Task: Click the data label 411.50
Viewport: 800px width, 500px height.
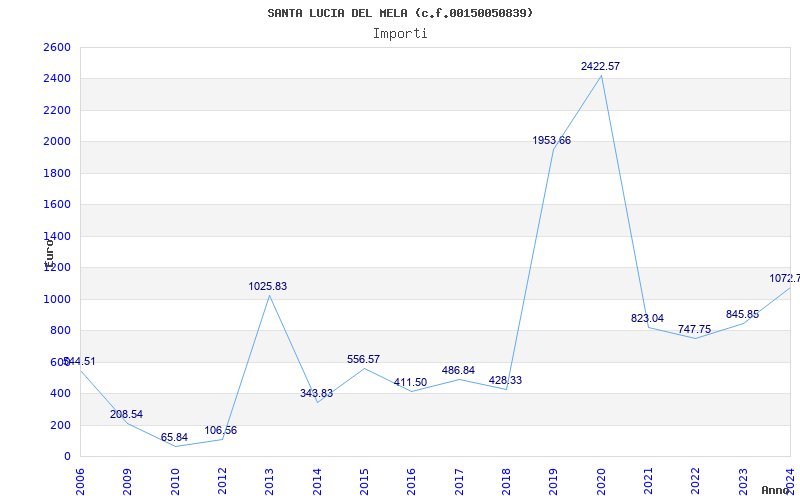Action: click(410, 383)
